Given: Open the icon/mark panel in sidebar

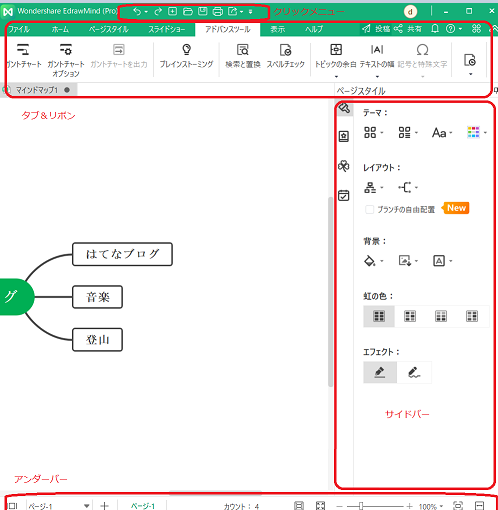Looking at the screenshot, I should [x=344, y=136].
